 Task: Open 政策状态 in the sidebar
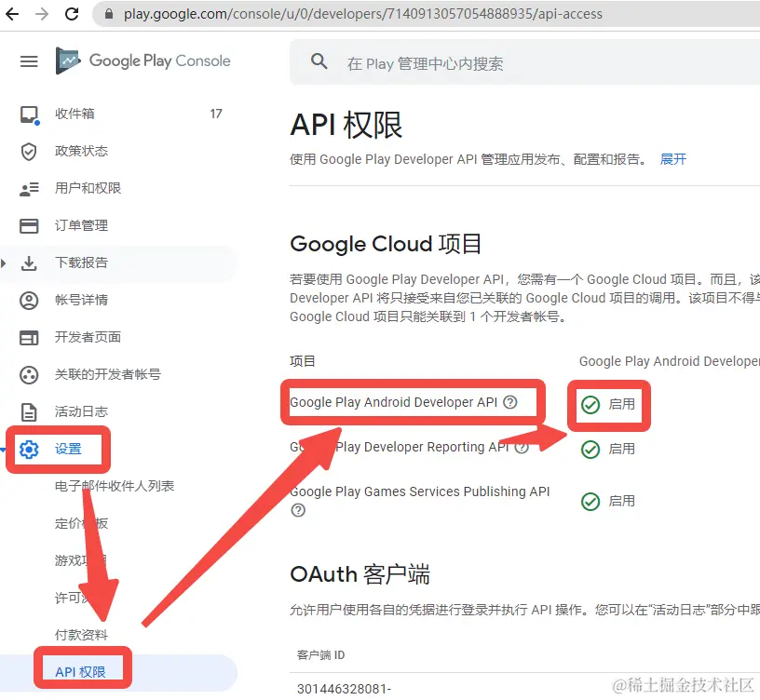pos(81,151)
